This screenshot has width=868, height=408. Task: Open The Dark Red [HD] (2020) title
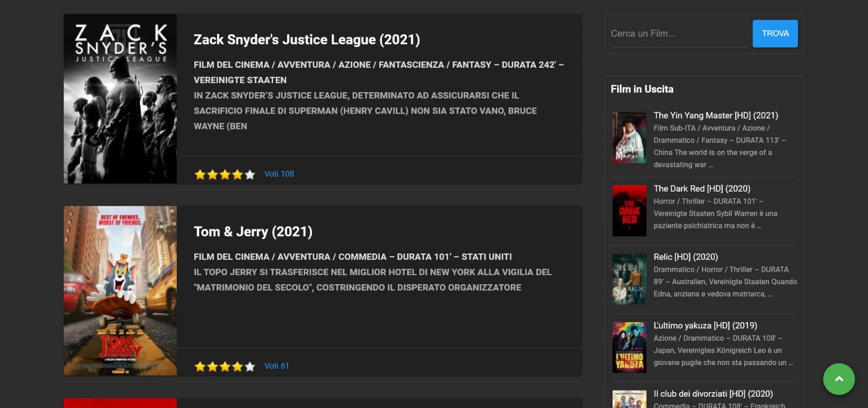pyautogui.click(x=702, y=188)
